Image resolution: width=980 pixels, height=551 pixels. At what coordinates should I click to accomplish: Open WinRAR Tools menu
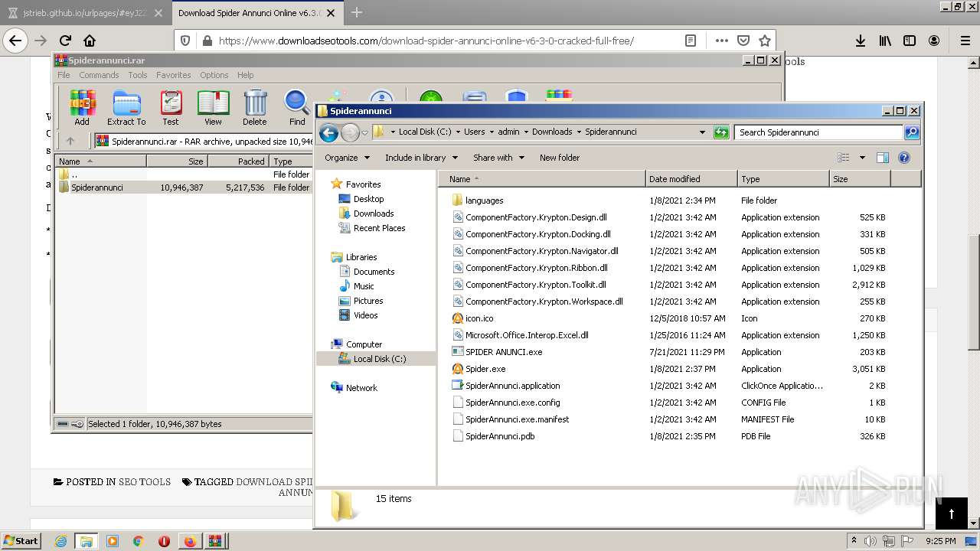coord(138,75)
